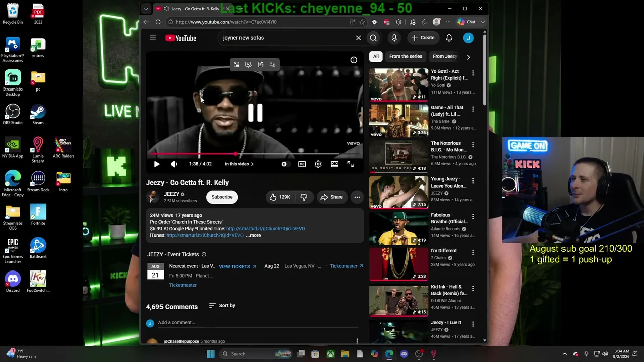Start voice search with the microphone
This screenshot has height=362, width=644.
tap(394, 38)
